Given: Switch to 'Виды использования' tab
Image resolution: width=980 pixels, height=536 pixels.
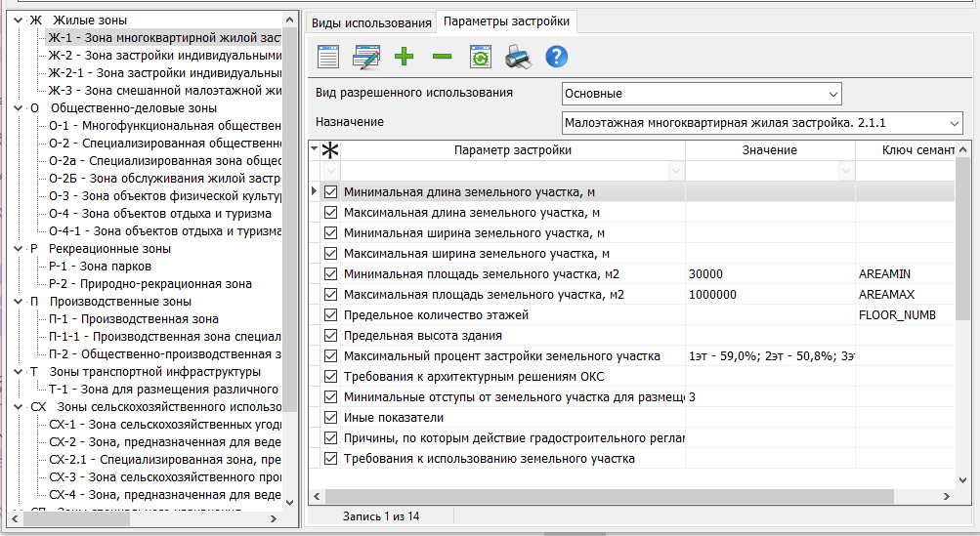Looking at the screenshot, I should coord(370,22).
